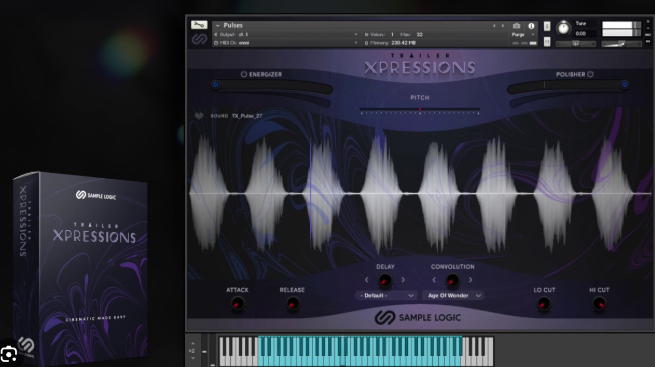
Task: Click the Max voices value 32
Action: [x=419, y=35]
